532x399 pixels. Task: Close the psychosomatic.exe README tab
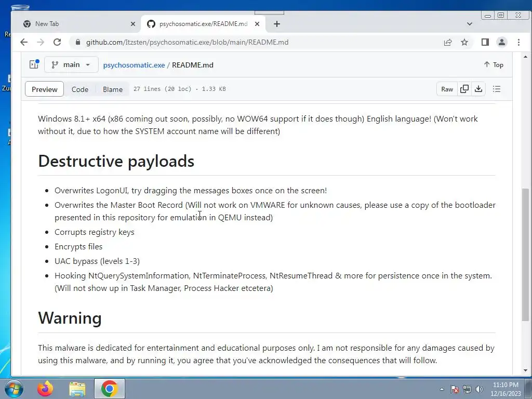pos(257,24)
